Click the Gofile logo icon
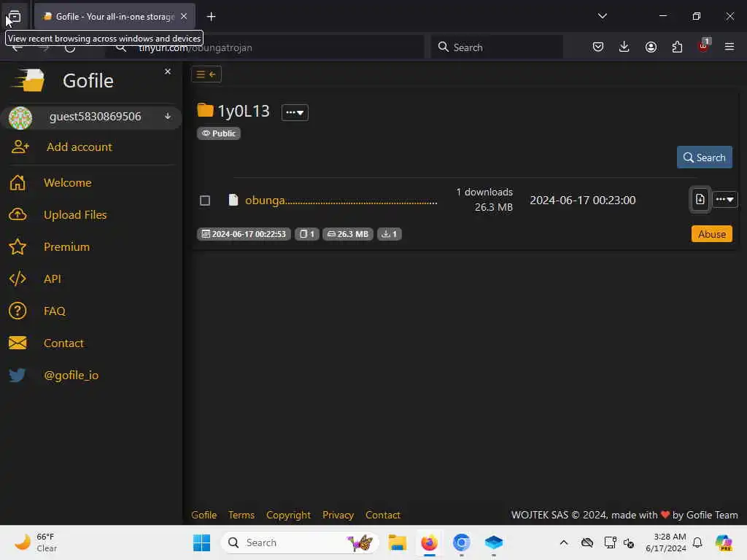The width and height of the screenshot is (747, 560). (x=29, y=80)
